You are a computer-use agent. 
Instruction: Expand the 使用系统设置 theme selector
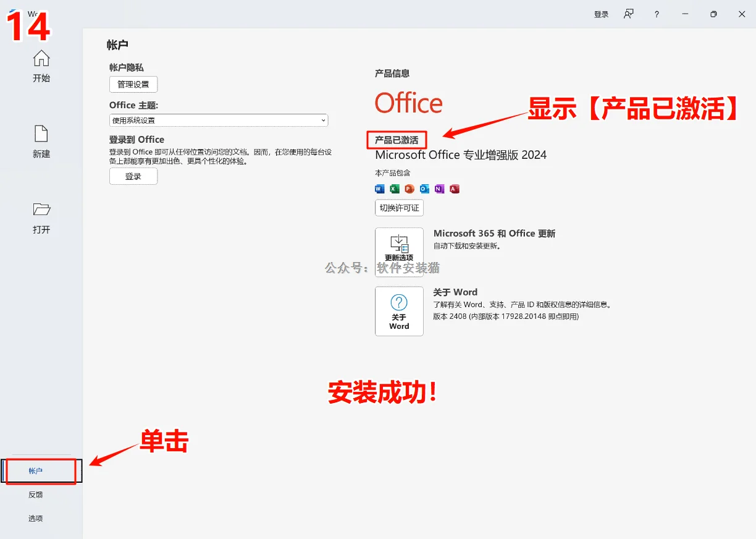point(219,120)
